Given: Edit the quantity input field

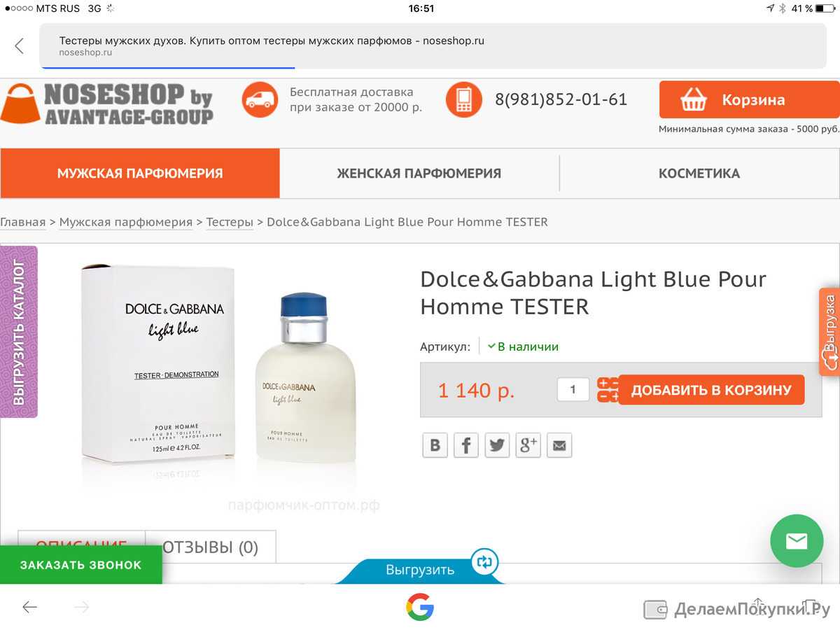Looking at the screenshot, I should (x=573, y=389).
